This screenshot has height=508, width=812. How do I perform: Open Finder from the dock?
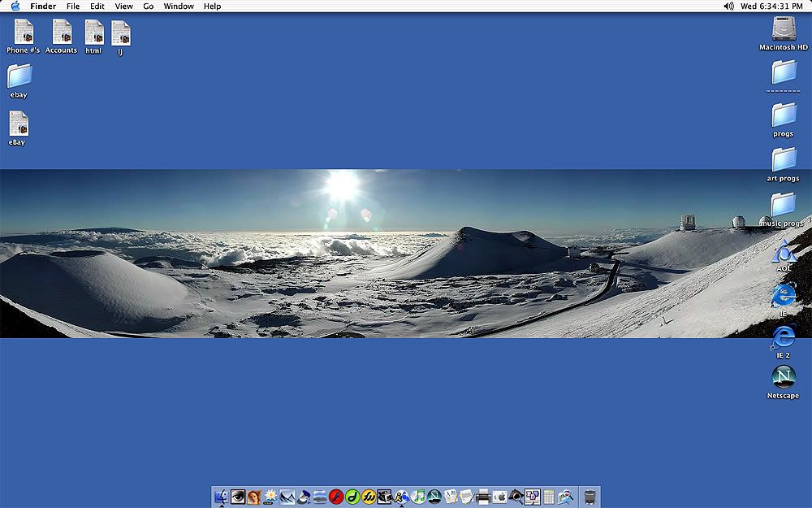pyautogui.click(x=221, y=497)
